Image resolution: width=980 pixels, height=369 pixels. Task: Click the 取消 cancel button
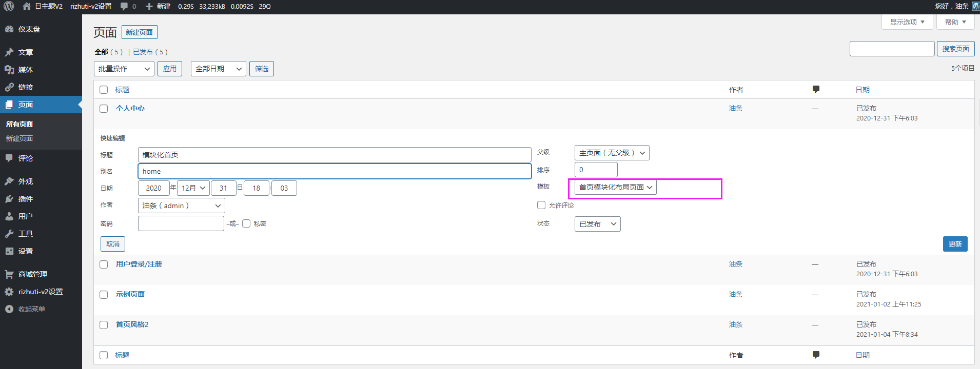tap(113, 244)
